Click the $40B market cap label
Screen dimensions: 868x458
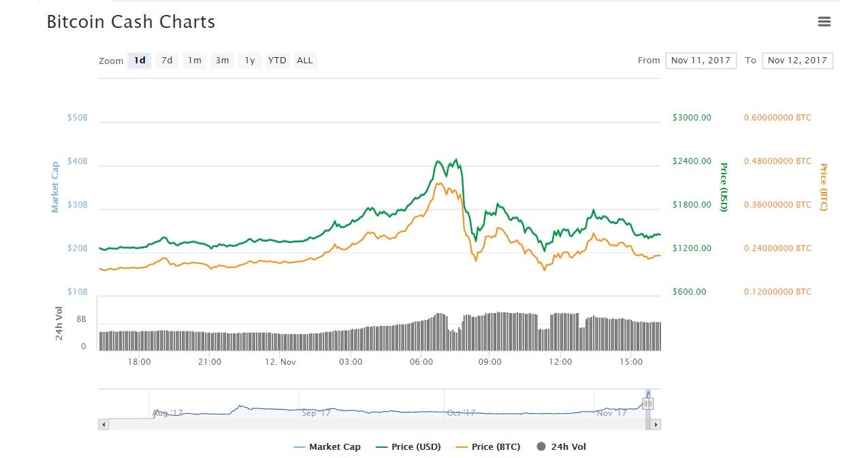[x=78, y=161]
